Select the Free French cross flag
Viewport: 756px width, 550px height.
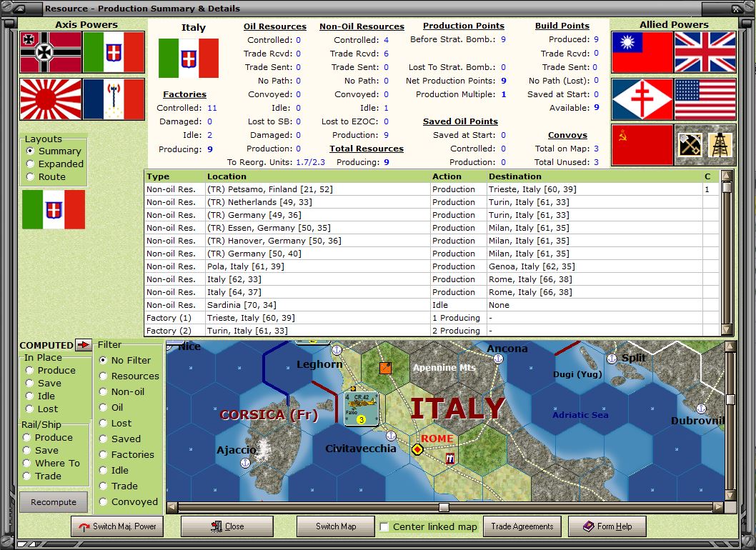(x=642, y=99)
